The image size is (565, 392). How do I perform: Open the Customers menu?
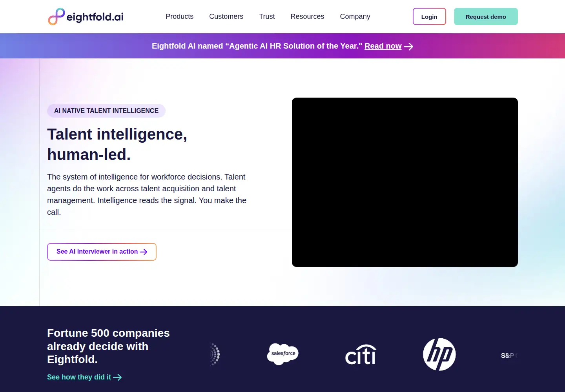click(226, 16)
